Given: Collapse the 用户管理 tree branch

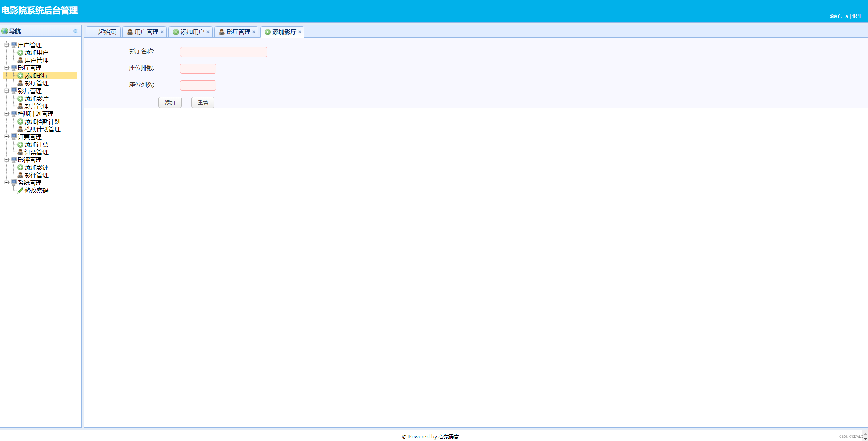Looking at the screenshot, I should (7, 45).
